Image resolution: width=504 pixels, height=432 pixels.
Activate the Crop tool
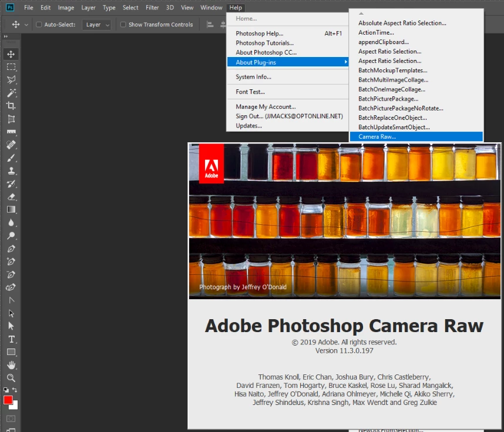(x=11, y=106)
